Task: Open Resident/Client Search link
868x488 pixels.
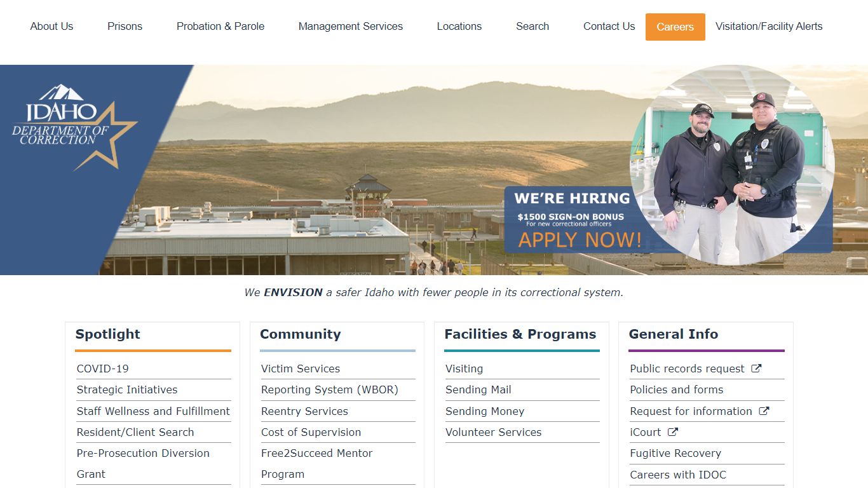Action: (135, 432)
